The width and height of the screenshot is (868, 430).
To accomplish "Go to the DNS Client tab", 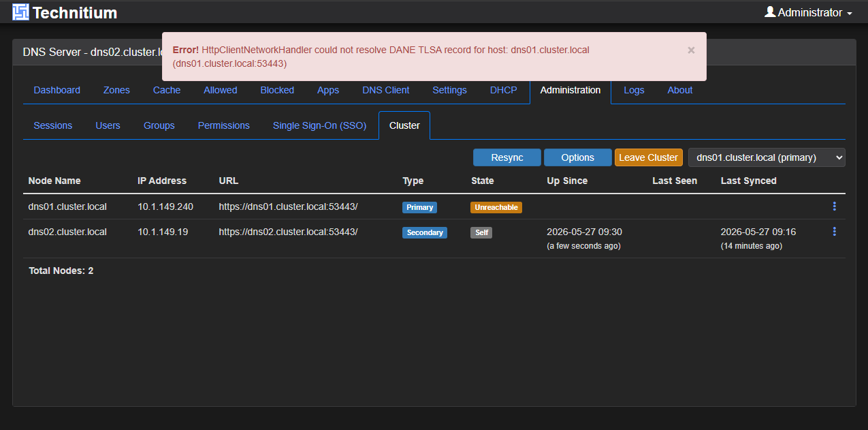I will tap(386, 90).
